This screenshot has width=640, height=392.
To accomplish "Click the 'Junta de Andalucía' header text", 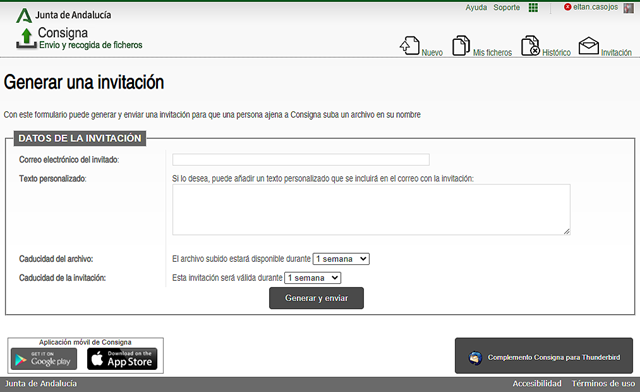I will click(x=73, y=15).
